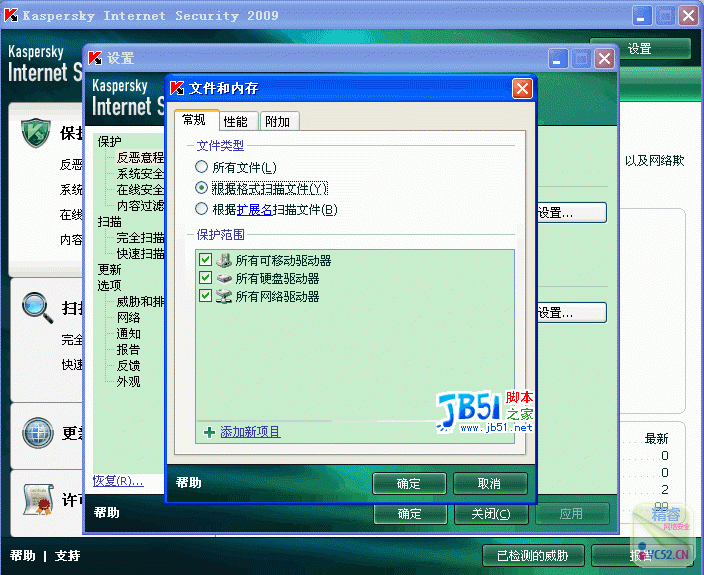Click Kaspersky logo in 文件和内存 title bar

[x=177, y=88]
